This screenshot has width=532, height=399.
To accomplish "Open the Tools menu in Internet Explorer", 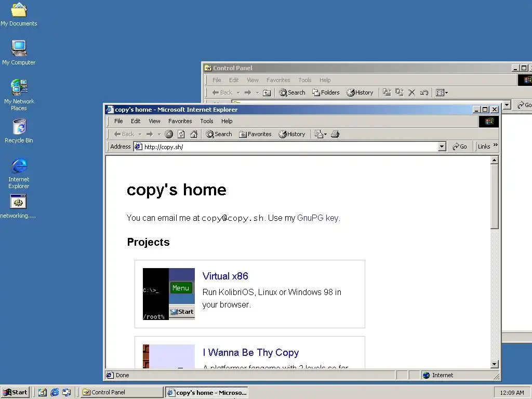I will (207, 121).
